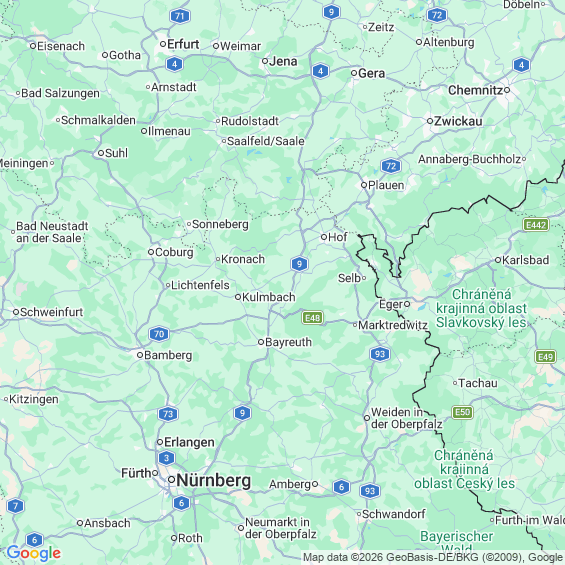The image size is (565, 565).
Task: Click the E48 route marker near Marktredwitz
Action: (x=312, y=318)
